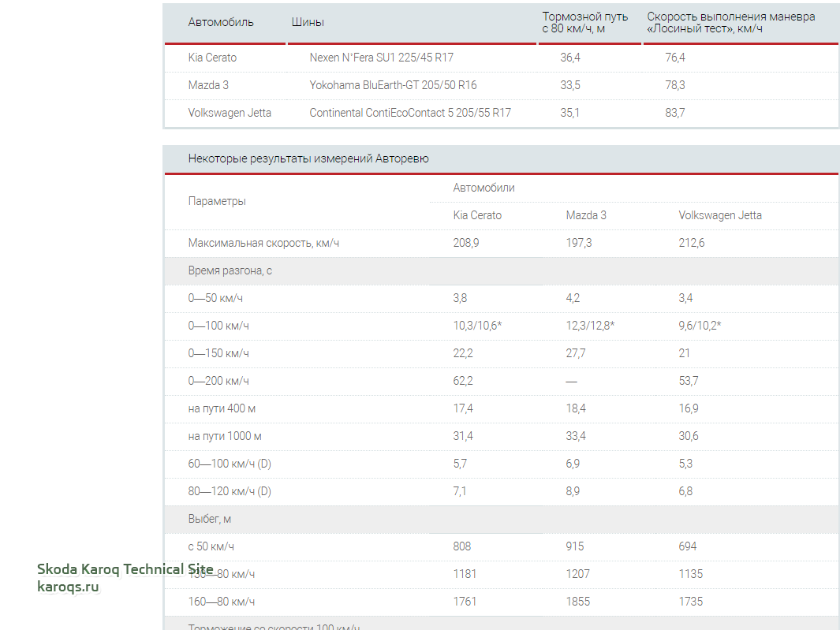Click the value 18,4
The width and height of the screenshot is (840, 630).
576,408
